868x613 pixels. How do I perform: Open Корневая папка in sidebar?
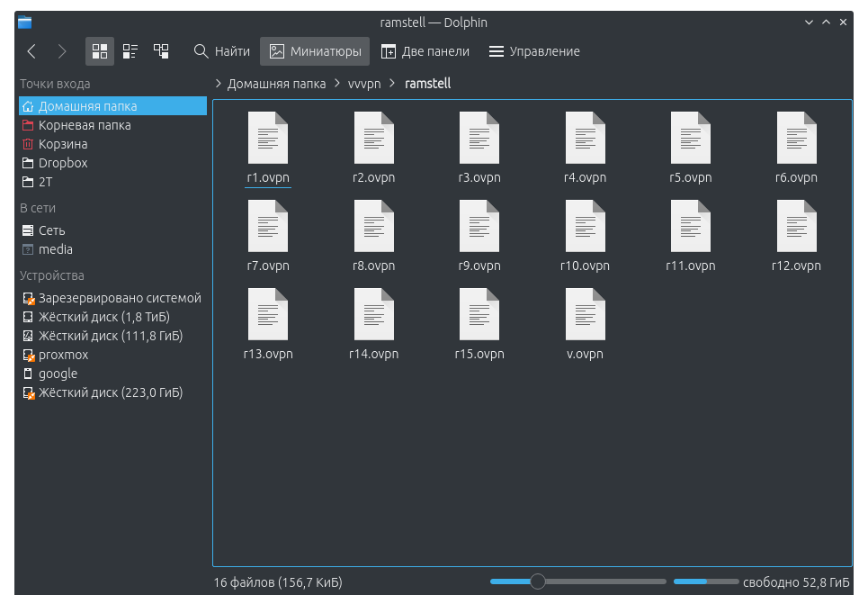click(x=113, y=125)
